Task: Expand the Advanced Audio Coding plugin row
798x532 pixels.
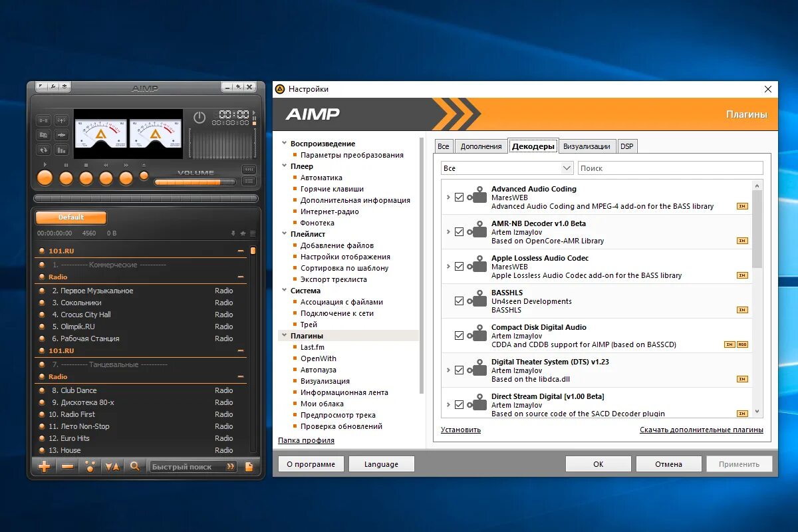Action: point(448,198)
